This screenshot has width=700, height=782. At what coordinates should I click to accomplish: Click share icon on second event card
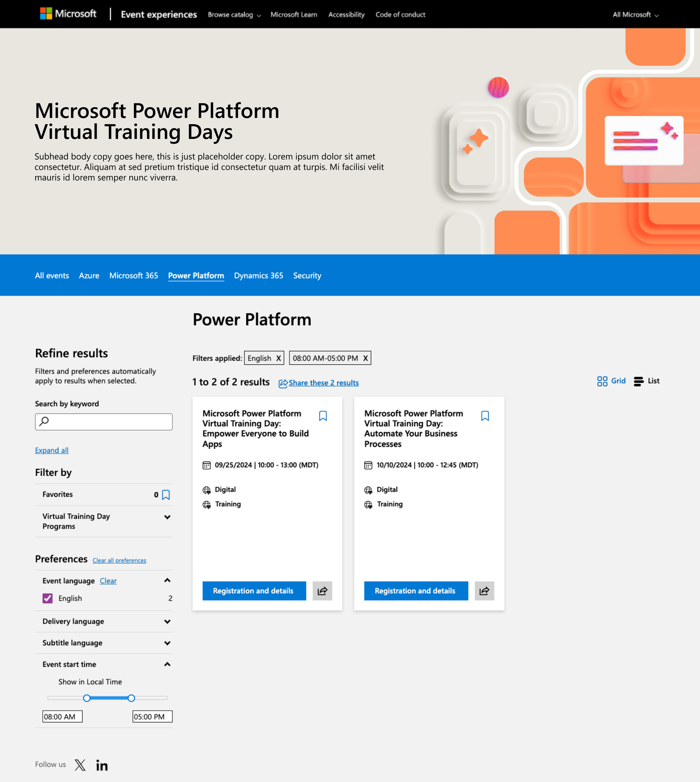pyautogui.click(x=484, y=591)
